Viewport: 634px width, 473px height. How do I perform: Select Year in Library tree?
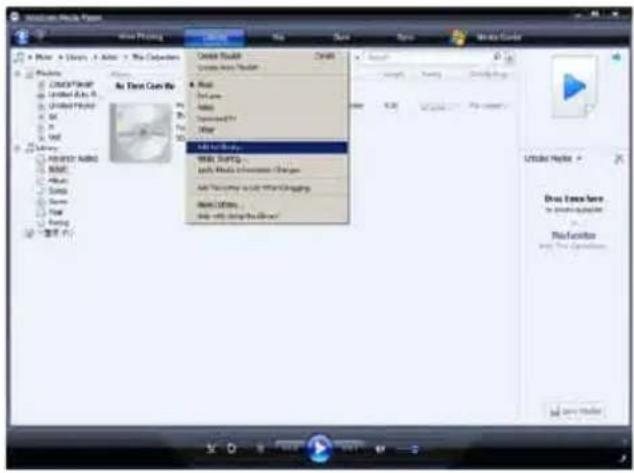(56, 212)
